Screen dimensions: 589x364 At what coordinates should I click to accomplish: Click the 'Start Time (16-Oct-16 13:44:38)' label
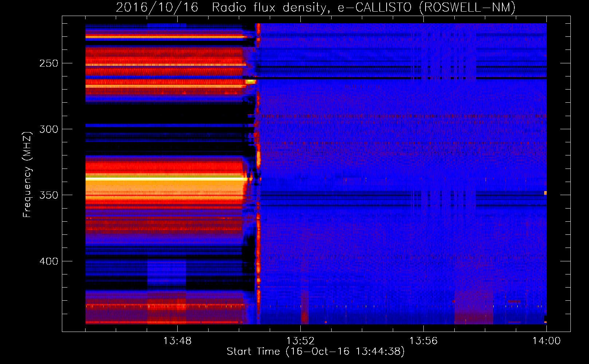pos(316,352)
